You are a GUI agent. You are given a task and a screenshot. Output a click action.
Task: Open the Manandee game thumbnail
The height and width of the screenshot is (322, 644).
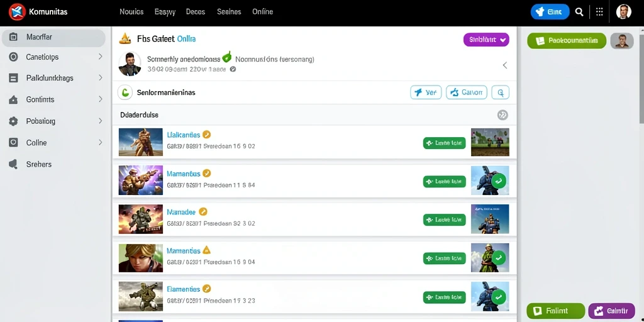(x=140, y=219)
